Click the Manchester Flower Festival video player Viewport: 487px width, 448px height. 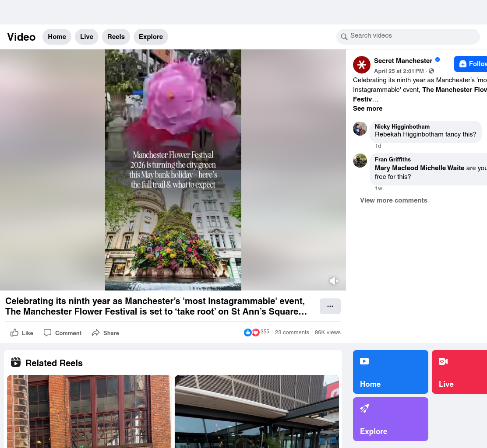[x=173, y=170]
